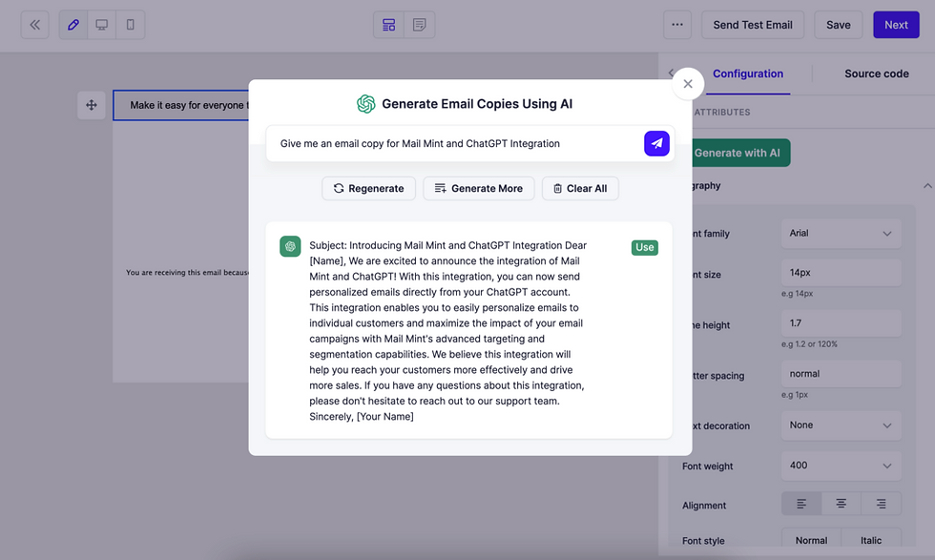Select the pencil edit mode icon
This screenshot has height=560, width=935.
coord(73,25)
